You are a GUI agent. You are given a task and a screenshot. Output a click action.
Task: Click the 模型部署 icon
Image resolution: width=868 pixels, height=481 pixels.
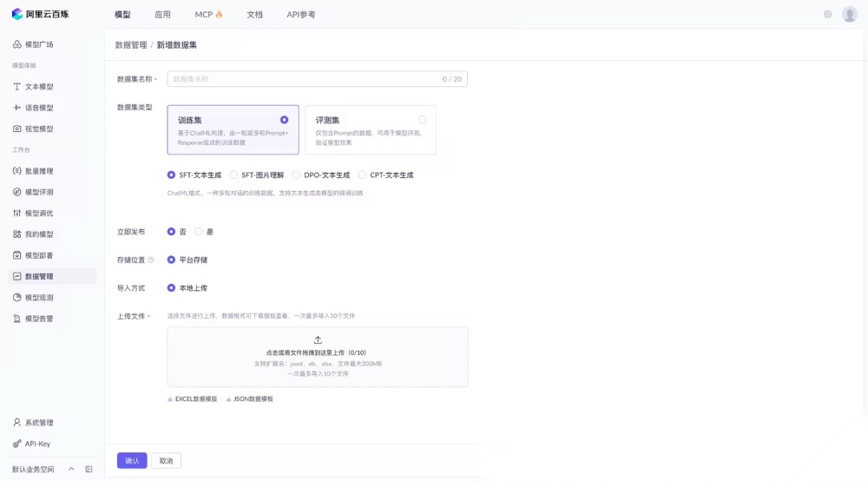(x=17, y=255)
